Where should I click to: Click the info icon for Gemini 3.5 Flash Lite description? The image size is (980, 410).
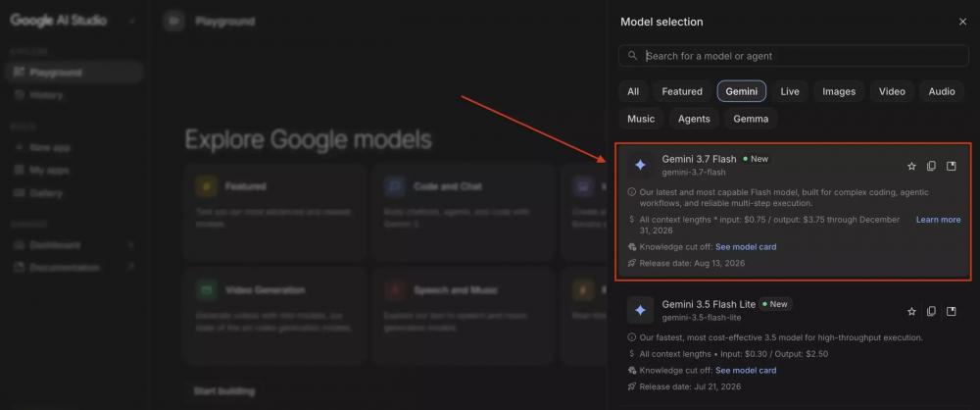click(632, 337)
